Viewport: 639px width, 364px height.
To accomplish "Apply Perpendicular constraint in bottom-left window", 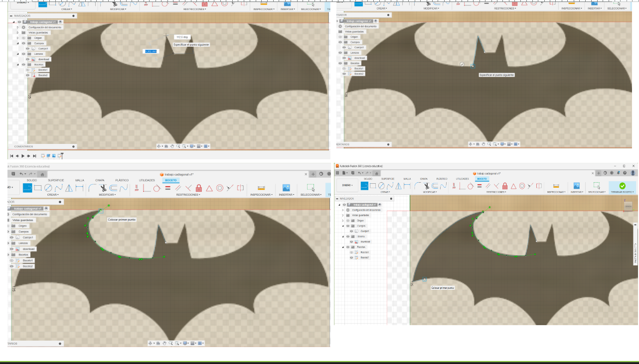I will point(189,188).
